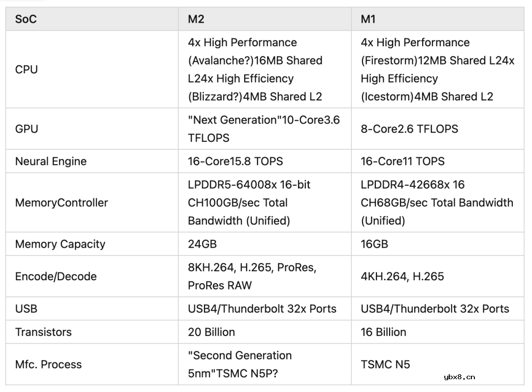Click the 20 Billion transistors cell

[211, 332]
